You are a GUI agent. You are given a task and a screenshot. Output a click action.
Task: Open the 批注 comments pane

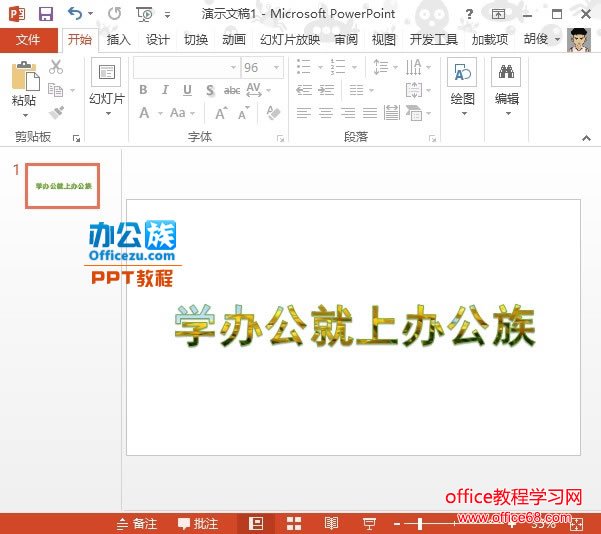[198, 524]
